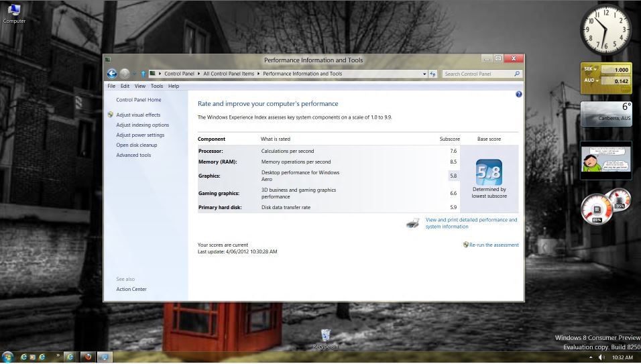Click the Last update timestamp text
The height and width of the screenshot is (364, 641).
(x=237, y=251)
